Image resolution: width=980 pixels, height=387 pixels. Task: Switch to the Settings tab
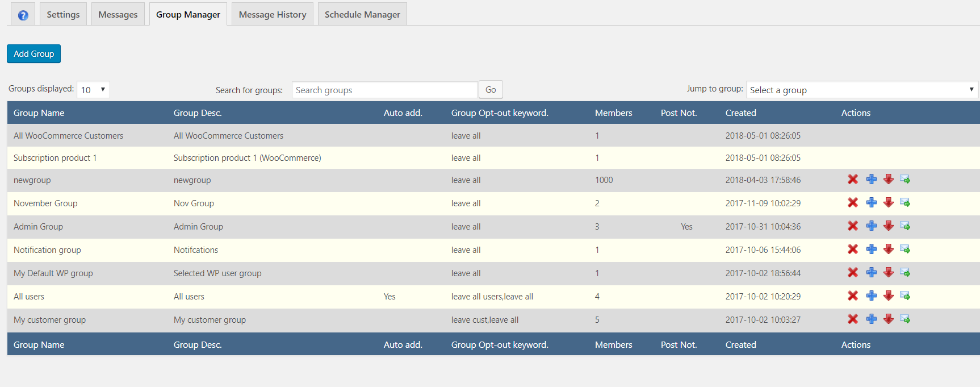pyautogui.click(x=63, y=15)
